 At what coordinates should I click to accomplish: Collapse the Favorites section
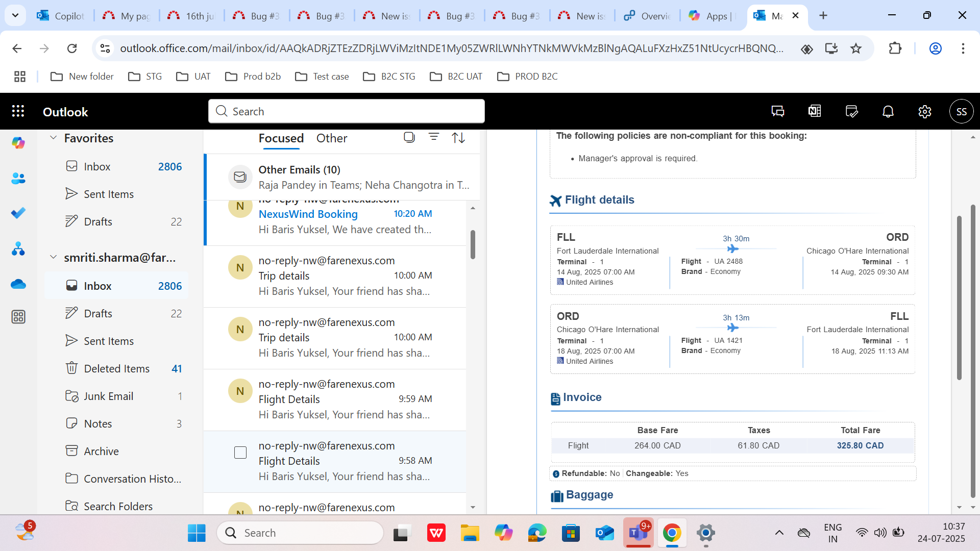[53, 138]
